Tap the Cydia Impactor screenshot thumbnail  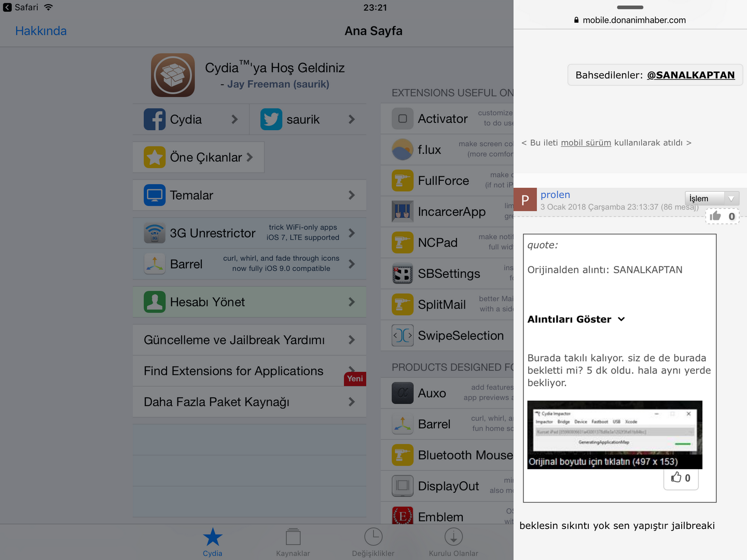[615, 435]
